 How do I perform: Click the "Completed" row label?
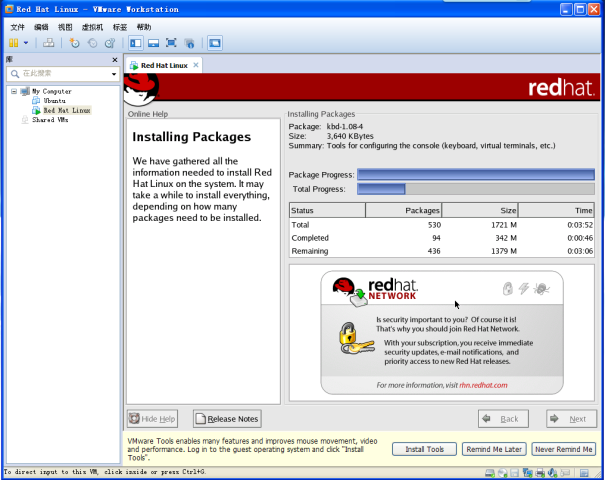310,238
